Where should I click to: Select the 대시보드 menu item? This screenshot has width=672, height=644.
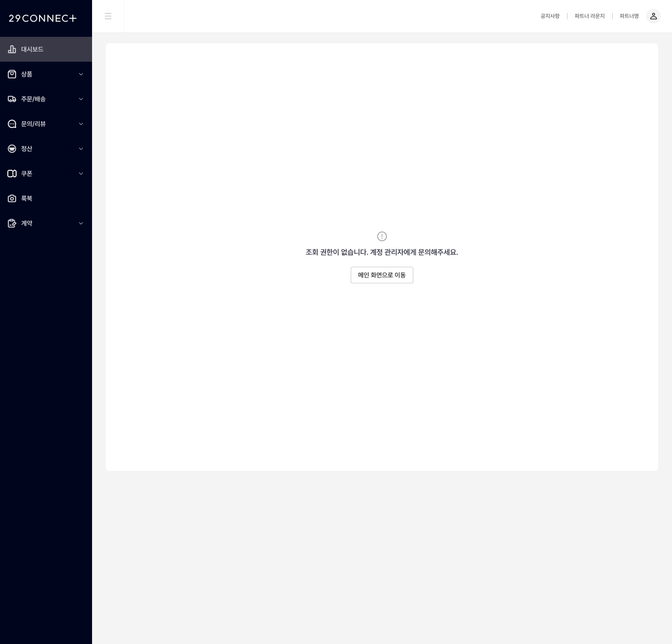coord(32,49)
